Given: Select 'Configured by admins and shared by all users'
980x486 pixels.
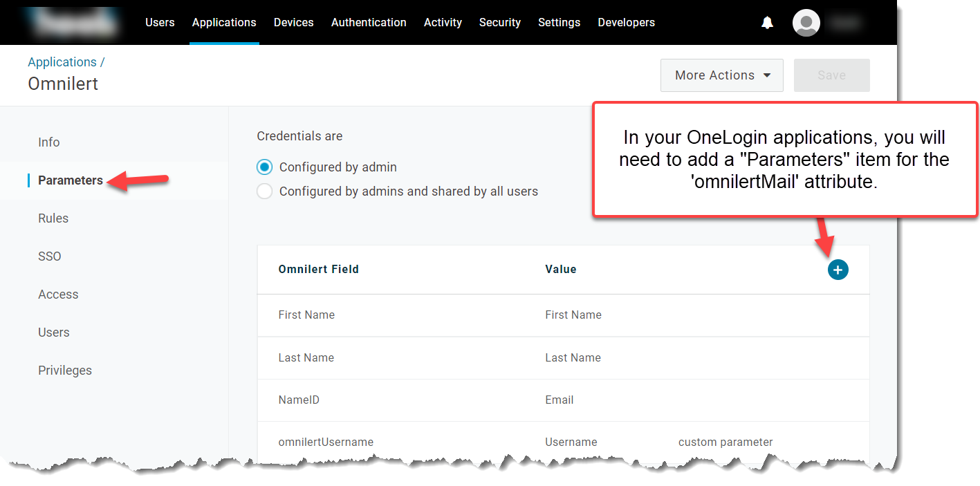Looking at the screenshot, I should coord(264,191).
